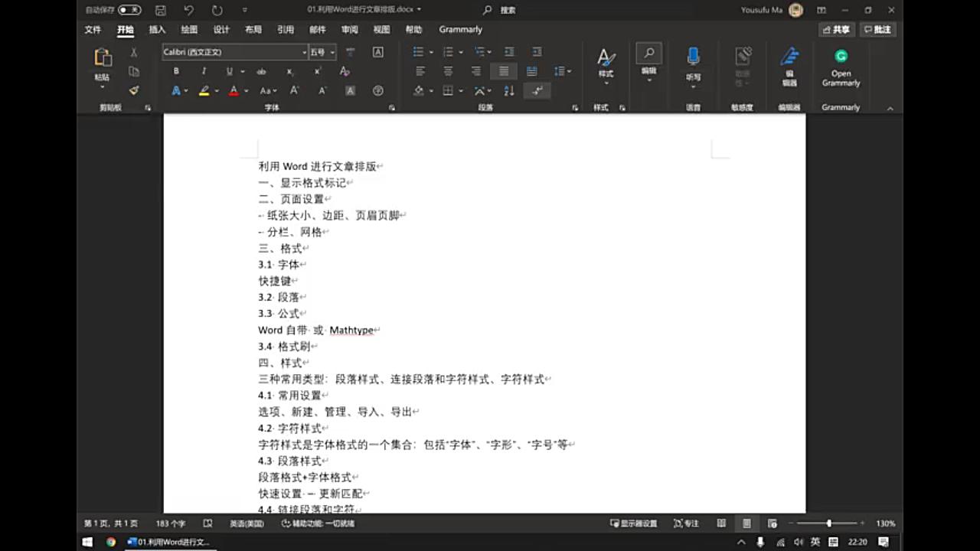Image resolution: width=980 pixels, height=551 pixels.
Task: Click the character border icon
Action: 377,52
